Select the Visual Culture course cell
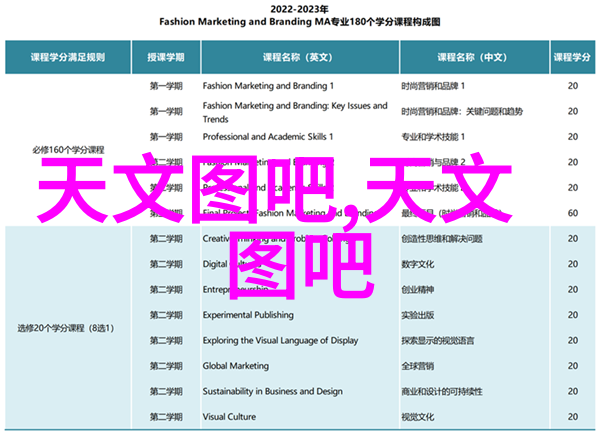The width and height of the screenshot is (600, 435). pyautogui.click(x=231, y=416)
